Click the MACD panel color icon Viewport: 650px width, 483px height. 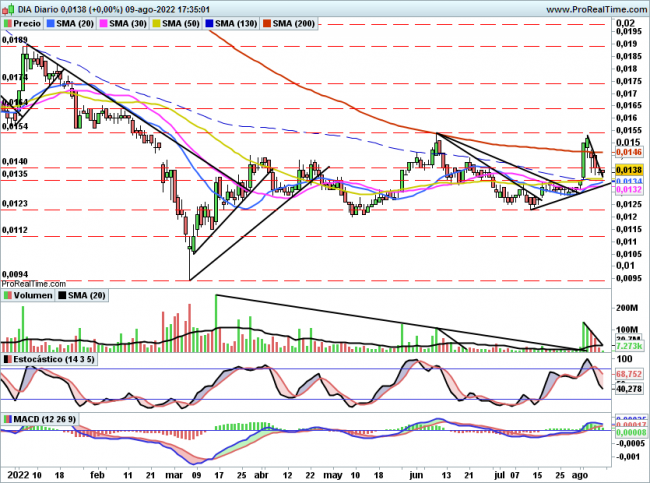tap(9, 419)
